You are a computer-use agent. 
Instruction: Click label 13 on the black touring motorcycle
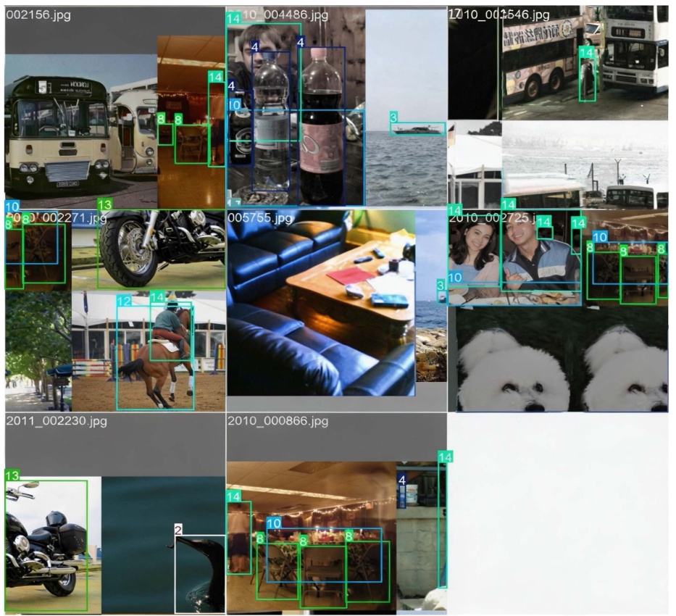(x=12, y=475)
